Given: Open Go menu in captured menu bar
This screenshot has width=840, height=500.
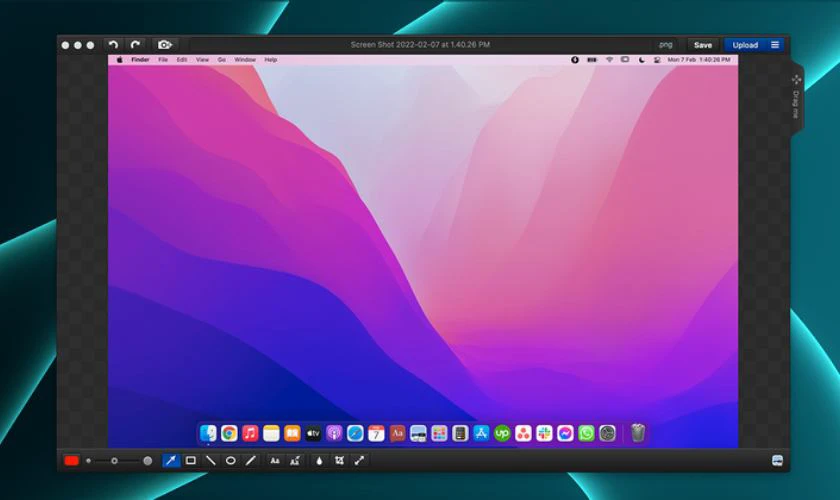Looking at the screenshot, I should (x=221, y=60).
